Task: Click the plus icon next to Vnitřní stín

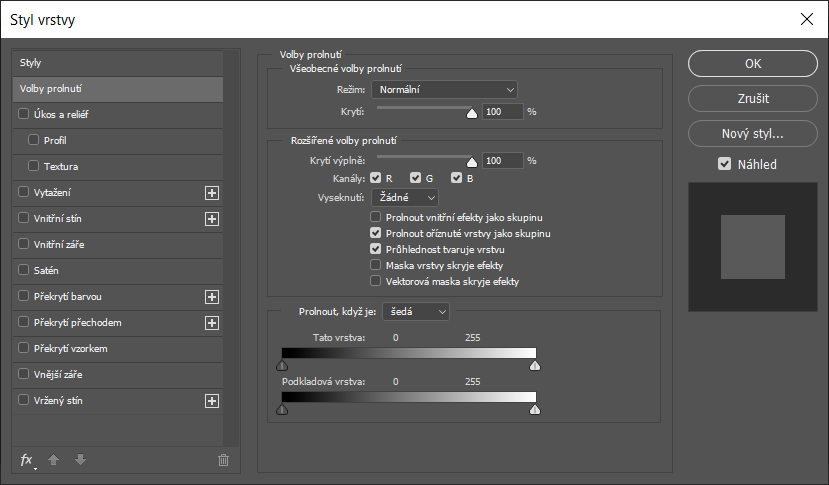Action: click(211, 219)
